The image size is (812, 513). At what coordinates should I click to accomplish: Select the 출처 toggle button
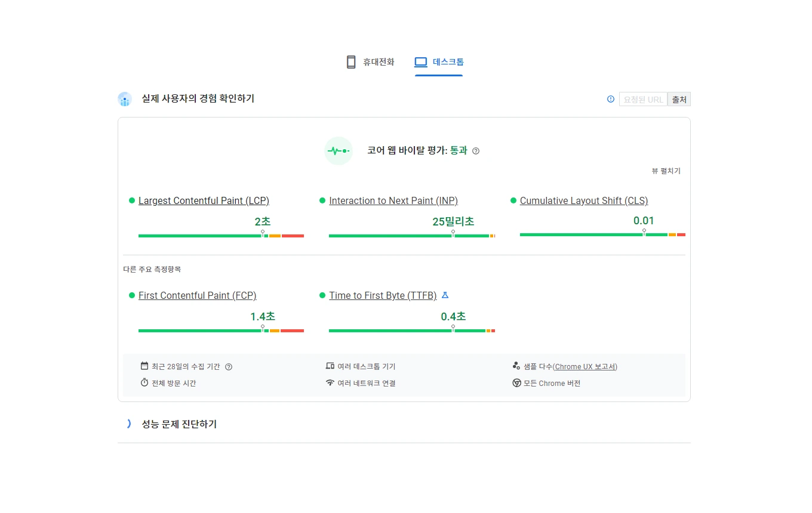[679, 99]
